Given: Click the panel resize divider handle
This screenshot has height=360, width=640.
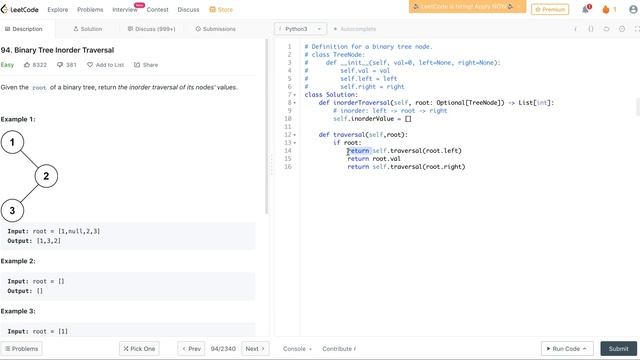Looking at the screenshot, I should point(271,164).
